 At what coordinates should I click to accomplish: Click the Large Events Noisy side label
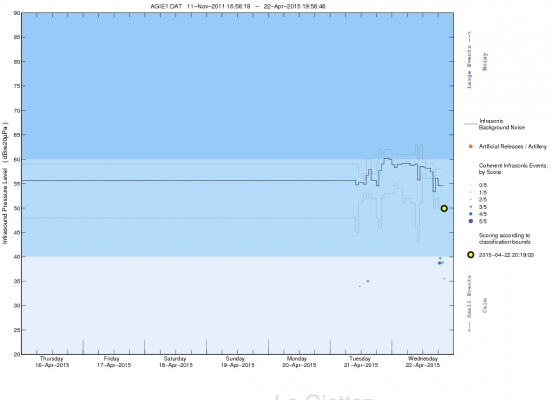477,61
